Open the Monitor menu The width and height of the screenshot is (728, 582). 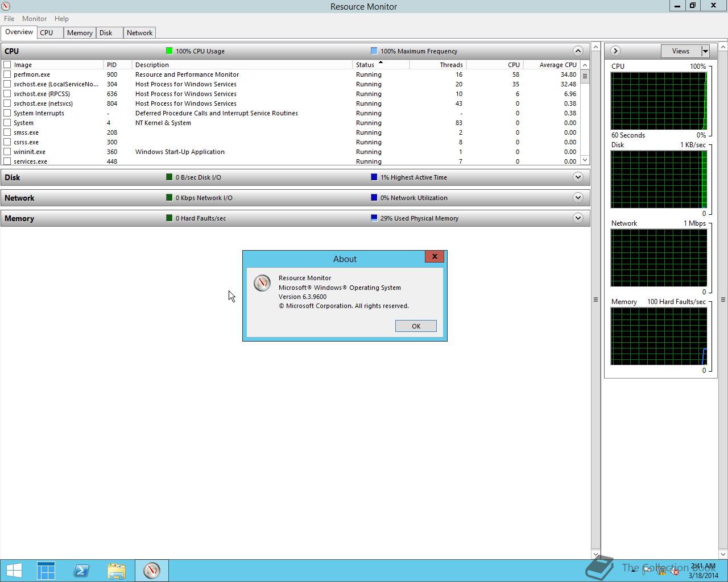click(34, 19)
